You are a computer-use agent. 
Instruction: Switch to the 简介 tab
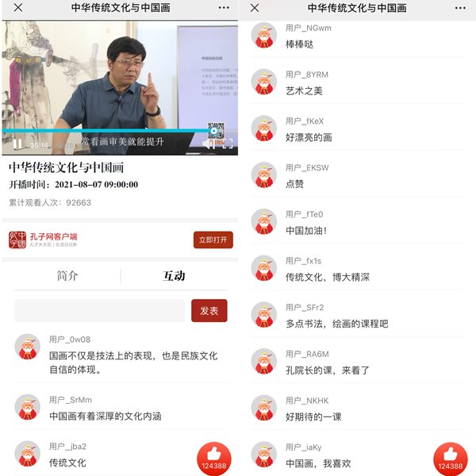point(67,276)
